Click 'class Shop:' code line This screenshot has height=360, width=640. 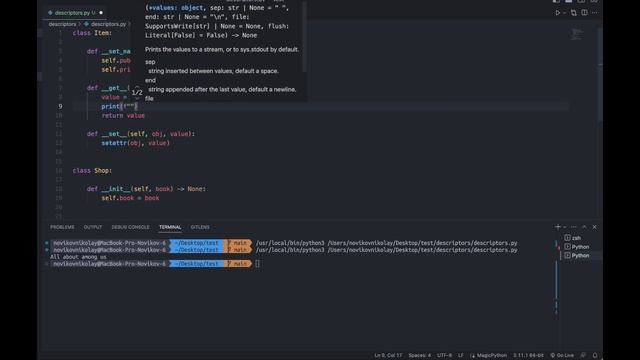coord(92,171)
